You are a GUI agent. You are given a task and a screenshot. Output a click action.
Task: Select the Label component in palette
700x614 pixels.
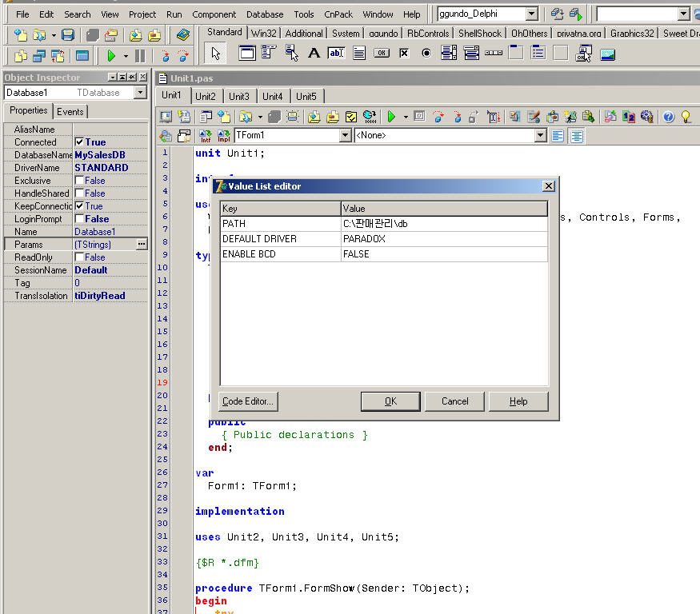(314, 54)
